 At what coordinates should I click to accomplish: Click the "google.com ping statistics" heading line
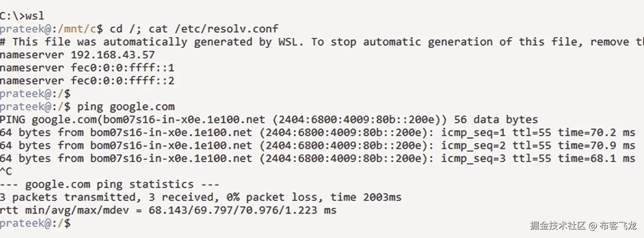click(x=109, y=184)
